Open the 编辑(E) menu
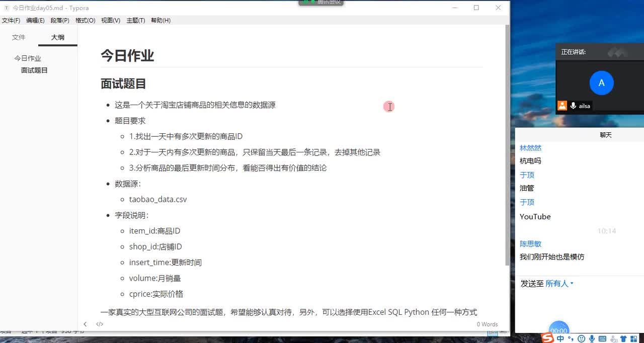This screenshot has height=343, width=644. tap(35, 21)
